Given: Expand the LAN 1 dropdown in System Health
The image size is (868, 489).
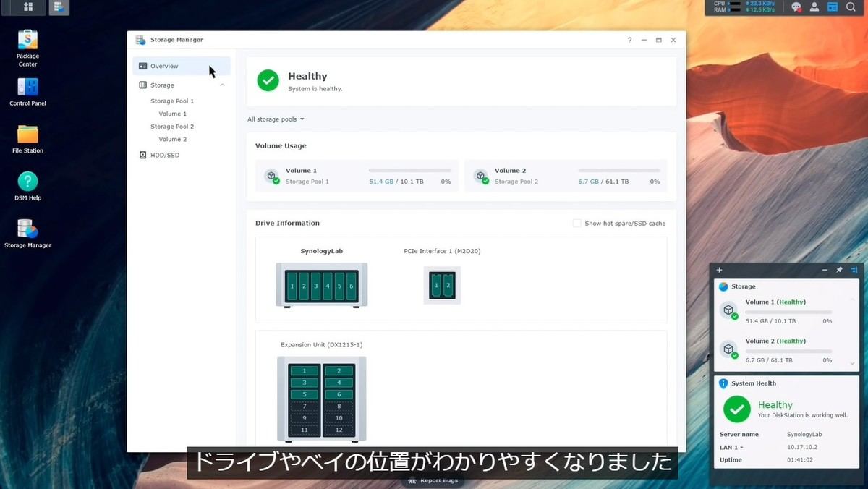Looking at the screenshot, I should tap(731, 448).
